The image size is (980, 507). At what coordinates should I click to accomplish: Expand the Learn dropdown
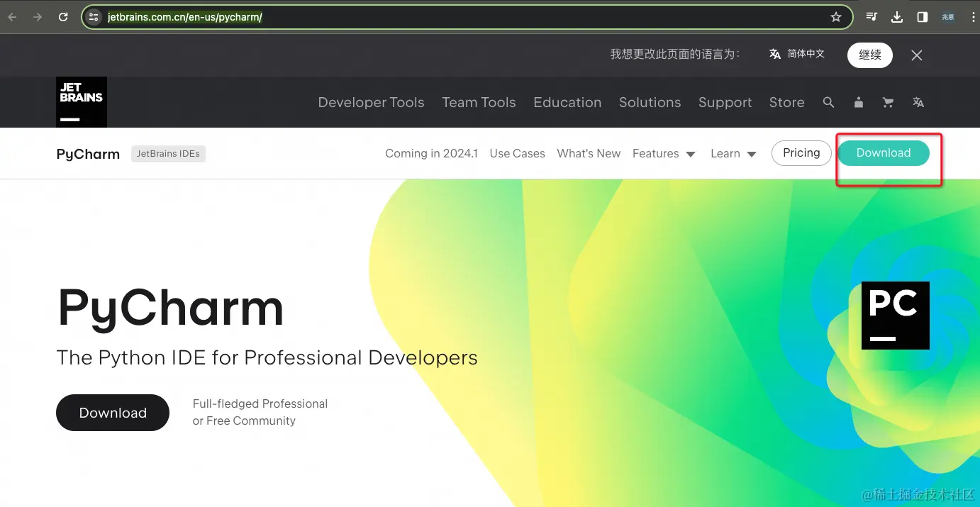pos(733,153)
